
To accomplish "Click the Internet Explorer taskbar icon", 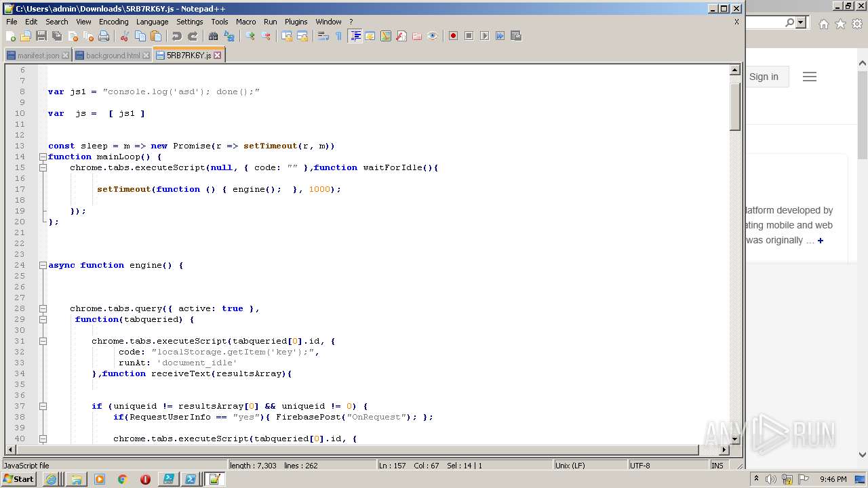I will tap(52, 479).
